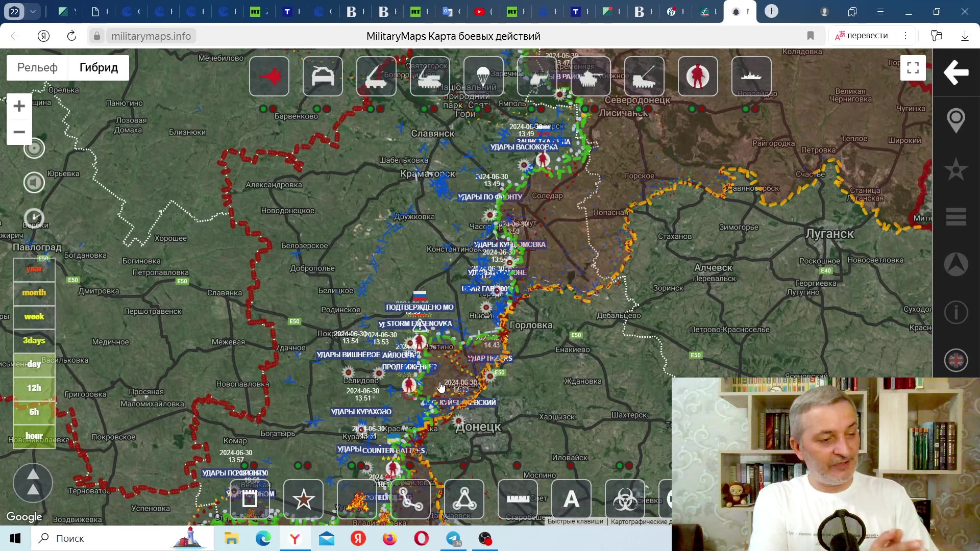The image size is (980, 551).
Task: Switch map to Рельеф view
Action: (x=37, y=67)
